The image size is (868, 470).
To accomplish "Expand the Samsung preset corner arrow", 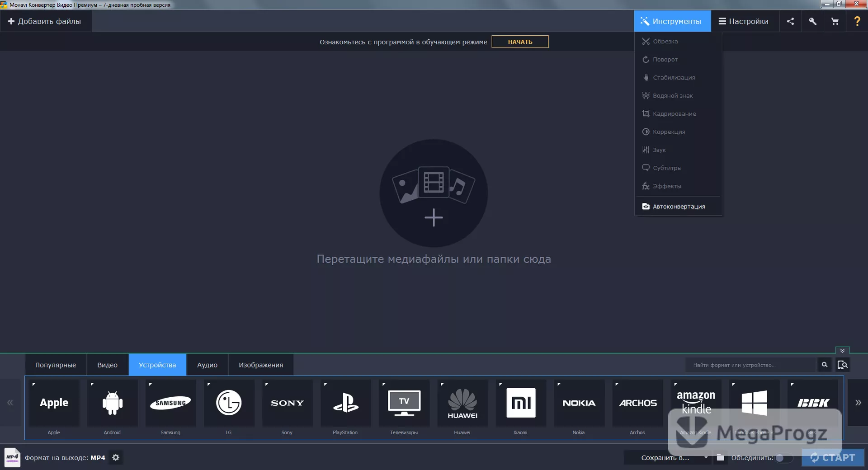I will pos(151,385).
